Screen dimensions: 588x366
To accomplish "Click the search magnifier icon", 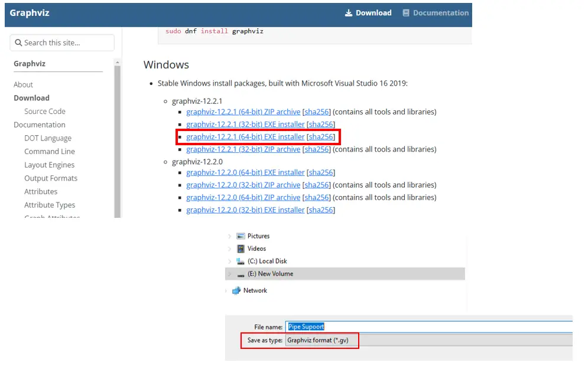I will pos(18,43).
